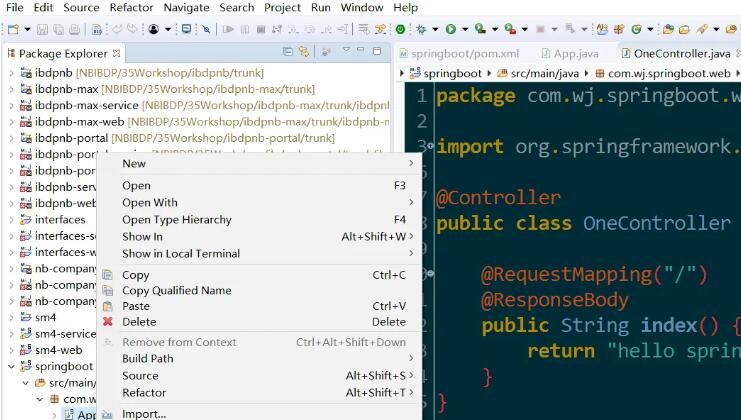Open the Source menu

(81, 8)
